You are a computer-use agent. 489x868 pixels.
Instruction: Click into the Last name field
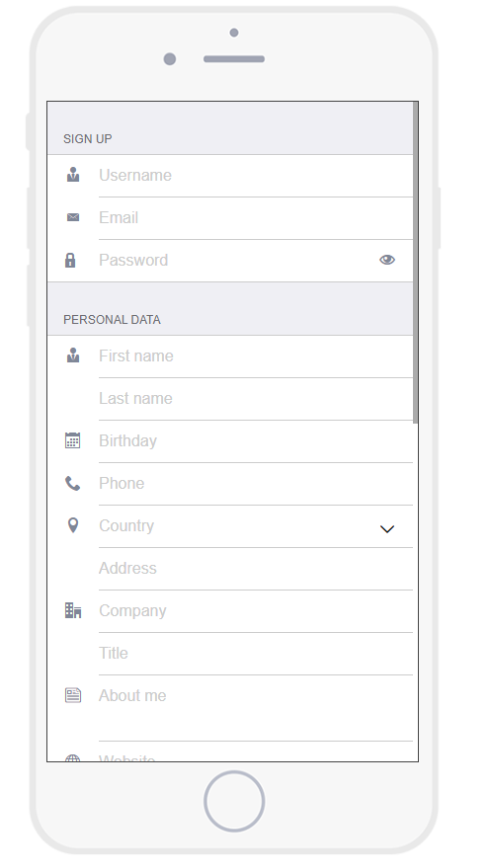coord(256,399)
